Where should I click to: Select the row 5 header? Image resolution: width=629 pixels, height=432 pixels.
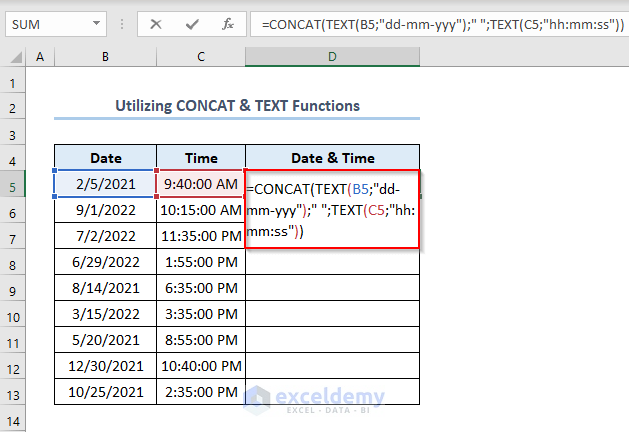point(14,185)
